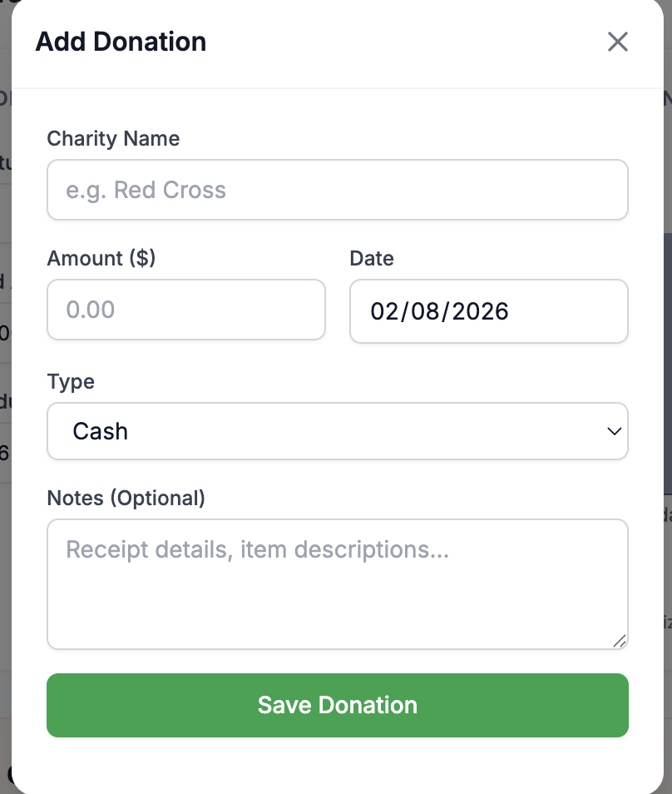The height and width of the screenshot is (794, 672).
Task: Select the month segment in the date
Action: [x=384, y=311]
